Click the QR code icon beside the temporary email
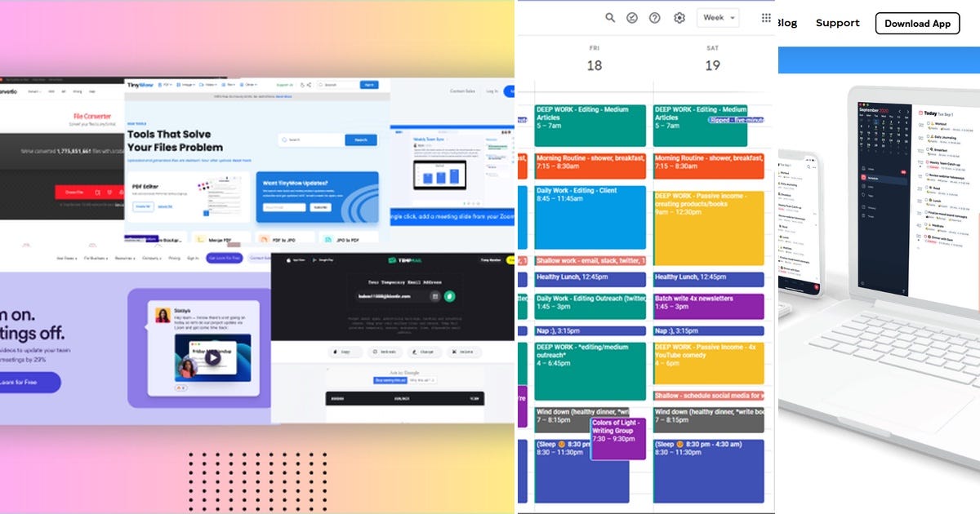 (x=435, y=296)
